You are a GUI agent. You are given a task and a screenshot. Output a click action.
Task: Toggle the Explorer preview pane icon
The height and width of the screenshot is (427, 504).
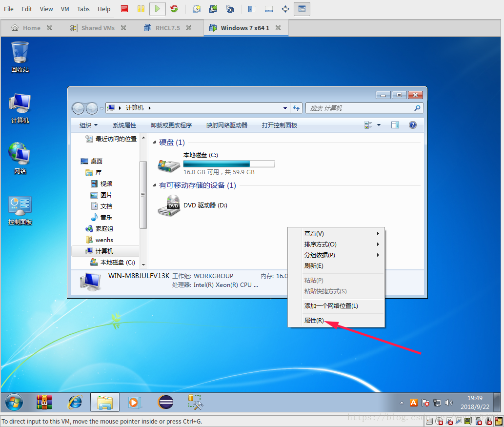pyautogui.click(x=395, y=125)
